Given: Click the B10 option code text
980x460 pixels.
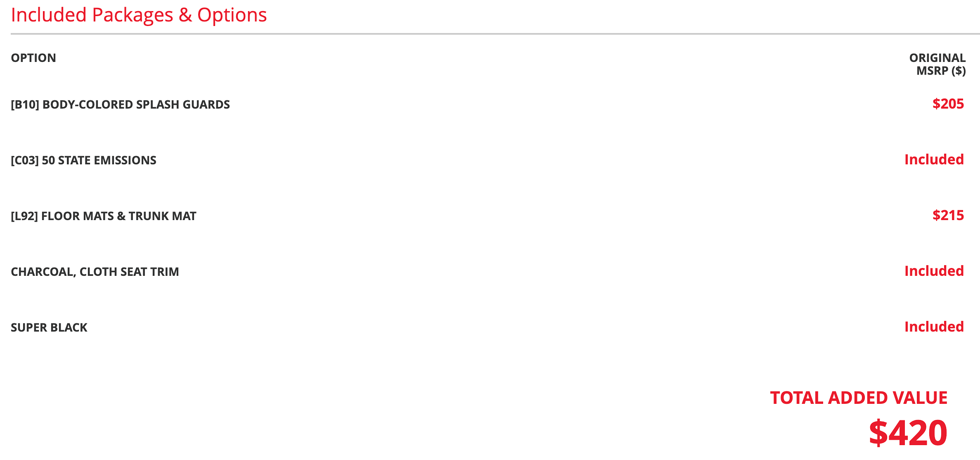Looking at the screenshot, I should pos(25,104).
